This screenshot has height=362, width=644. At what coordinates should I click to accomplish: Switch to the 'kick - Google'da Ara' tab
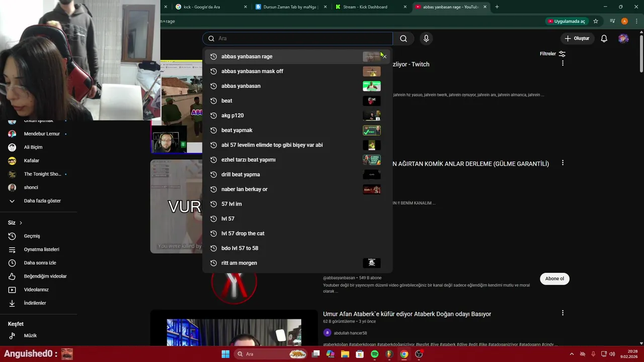click(210, 7)
